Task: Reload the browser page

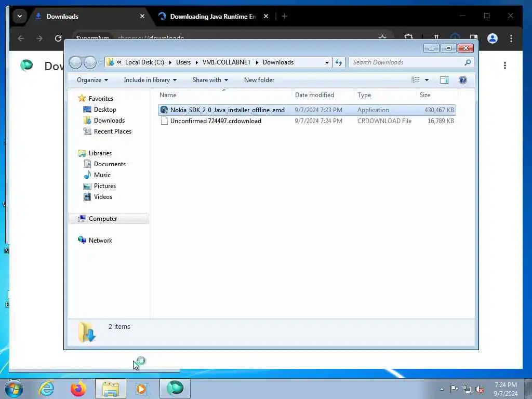Action: tap(58, 38)
